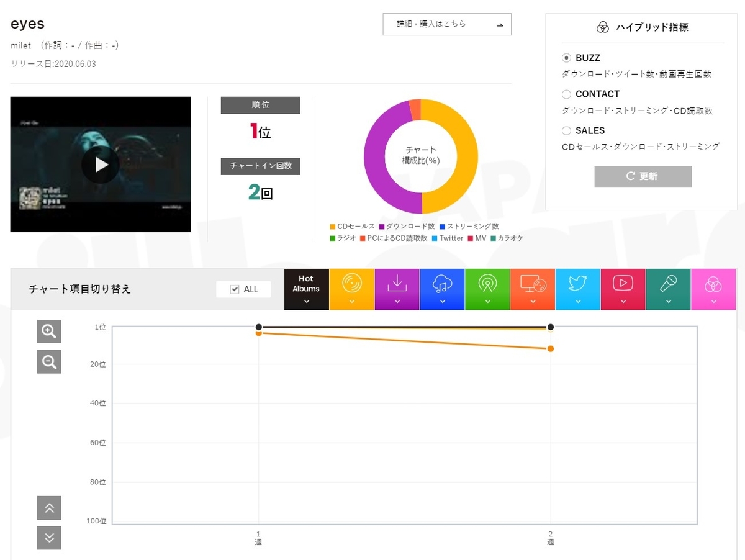Image resolution: width=745 pixels, height=560 pixels.
Task: Select week 2 orange data point
Action: 551,349
